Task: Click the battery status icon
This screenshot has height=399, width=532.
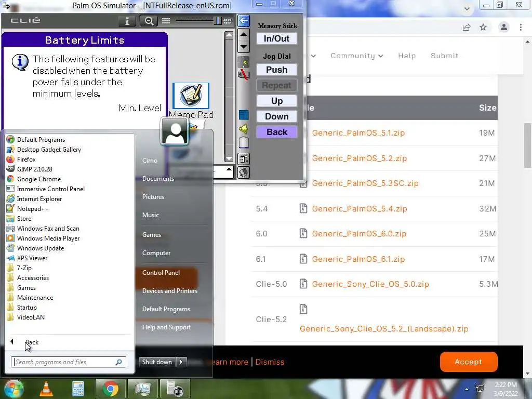Action: tap(244, 142)
